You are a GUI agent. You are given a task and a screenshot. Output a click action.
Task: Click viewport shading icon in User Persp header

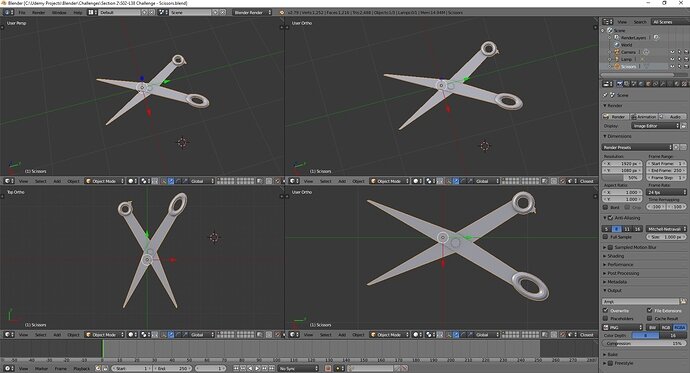point(132,181)
